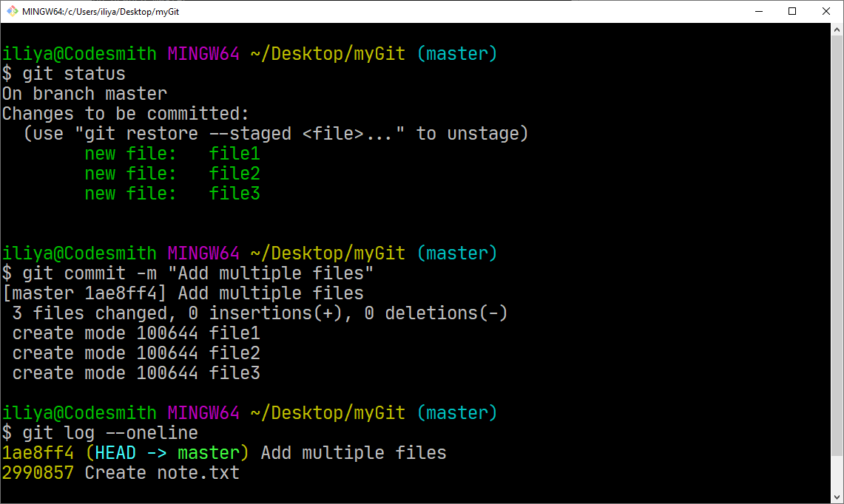This screenshot has width=844, height=504.
Task: Click the commit hash 1ae8ff4 in log
Action: tap(38, 453)
